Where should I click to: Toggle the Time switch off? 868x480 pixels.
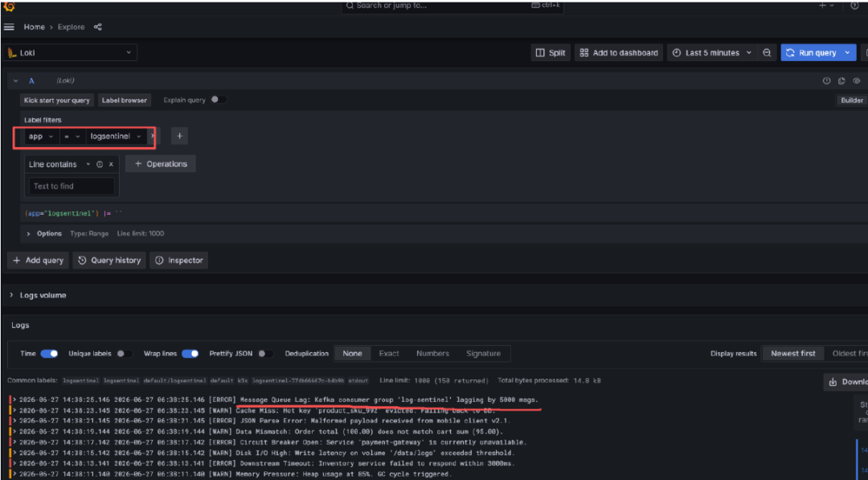click(x=49, y=353)
